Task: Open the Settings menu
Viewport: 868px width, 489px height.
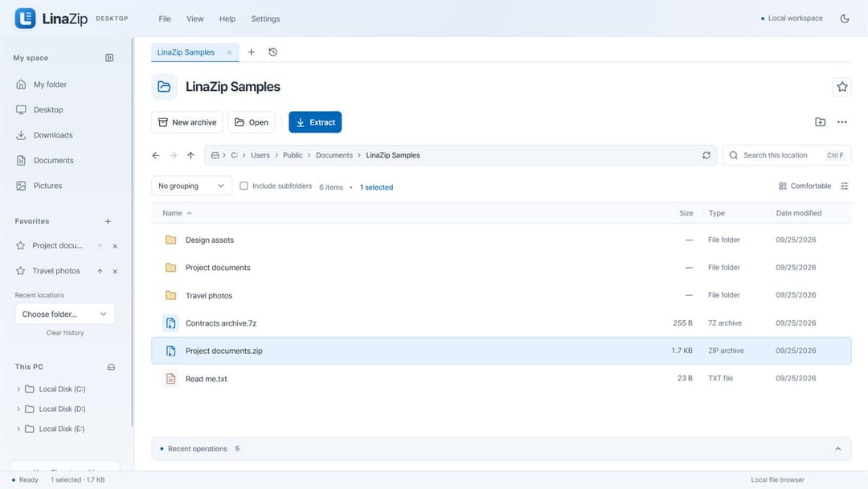Action: pyautogui.click(x=266, y=18)
